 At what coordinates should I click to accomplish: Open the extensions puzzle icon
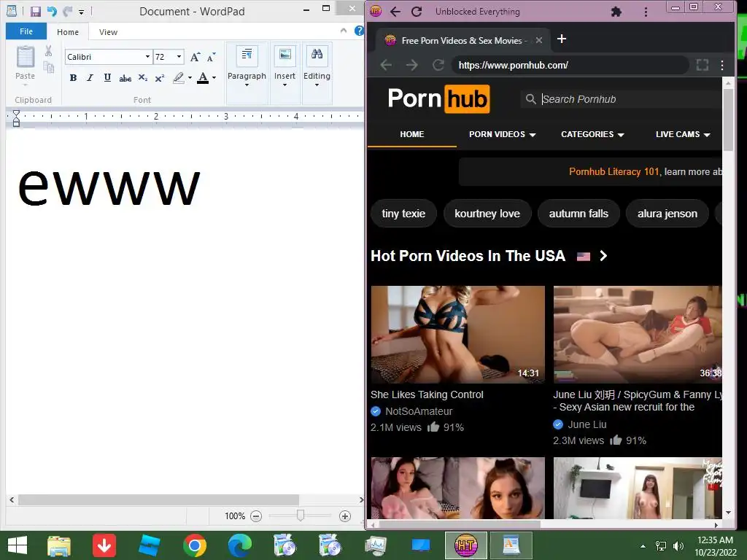coord(616,12)
